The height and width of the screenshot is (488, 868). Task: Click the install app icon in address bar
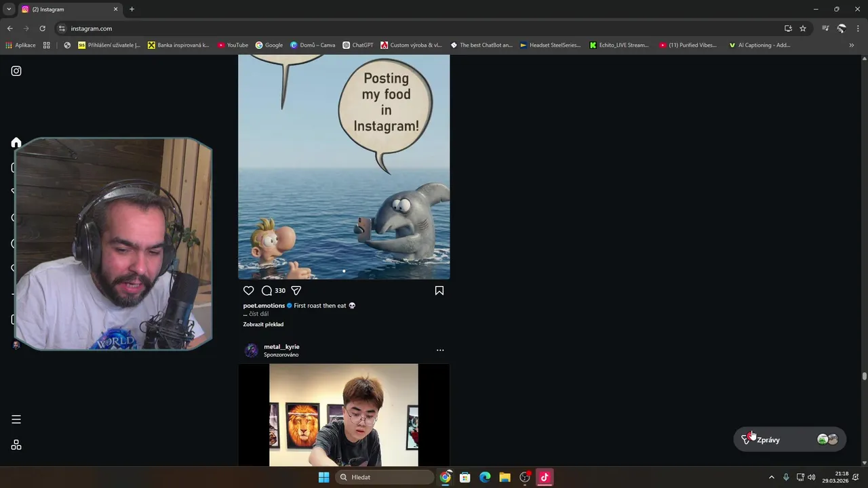(788, 28)
